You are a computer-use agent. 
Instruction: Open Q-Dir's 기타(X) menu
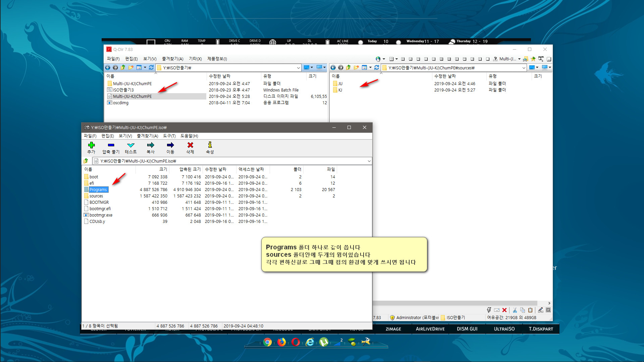[195, 59]
